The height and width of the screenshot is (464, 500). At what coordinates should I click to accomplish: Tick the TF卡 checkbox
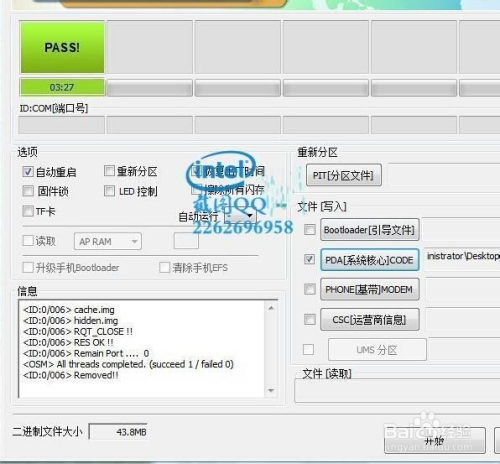point(28,211)
